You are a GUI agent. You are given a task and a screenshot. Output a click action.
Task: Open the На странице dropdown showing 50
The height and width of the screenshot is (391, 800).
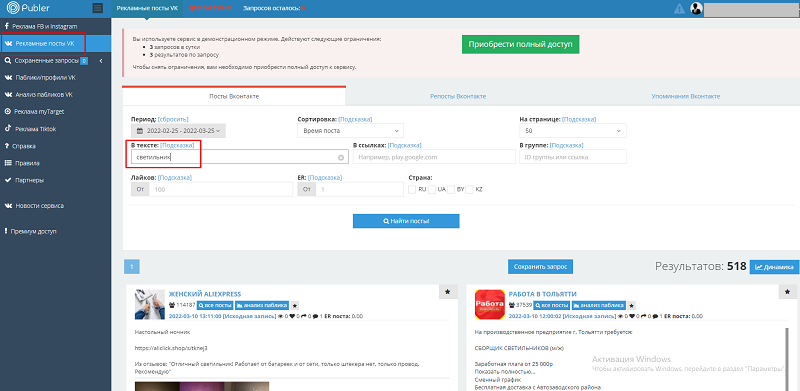click(573, 131)
